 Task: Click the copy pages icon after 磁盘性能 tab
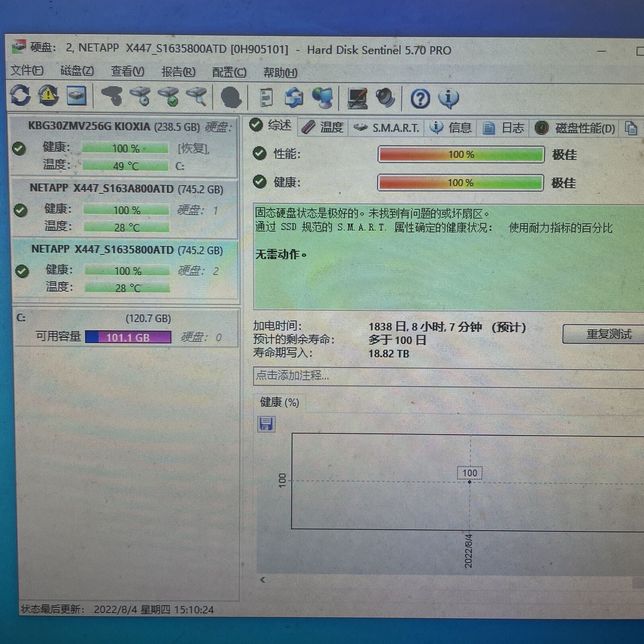631,128
